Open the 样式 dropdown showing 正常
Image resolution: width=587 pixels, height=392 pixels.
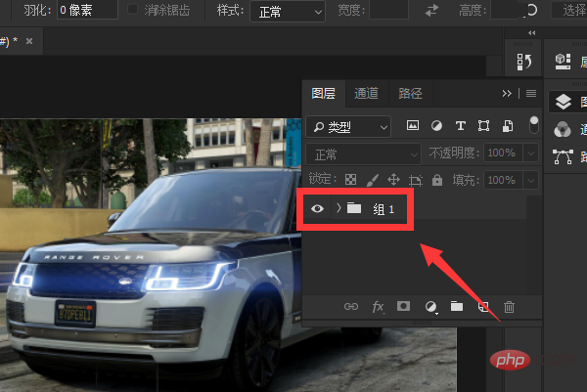coord(288,12)
